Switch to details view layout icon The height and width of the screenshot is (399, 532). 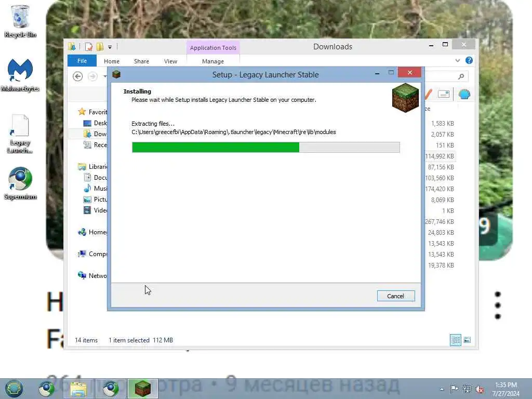point(455,340)
